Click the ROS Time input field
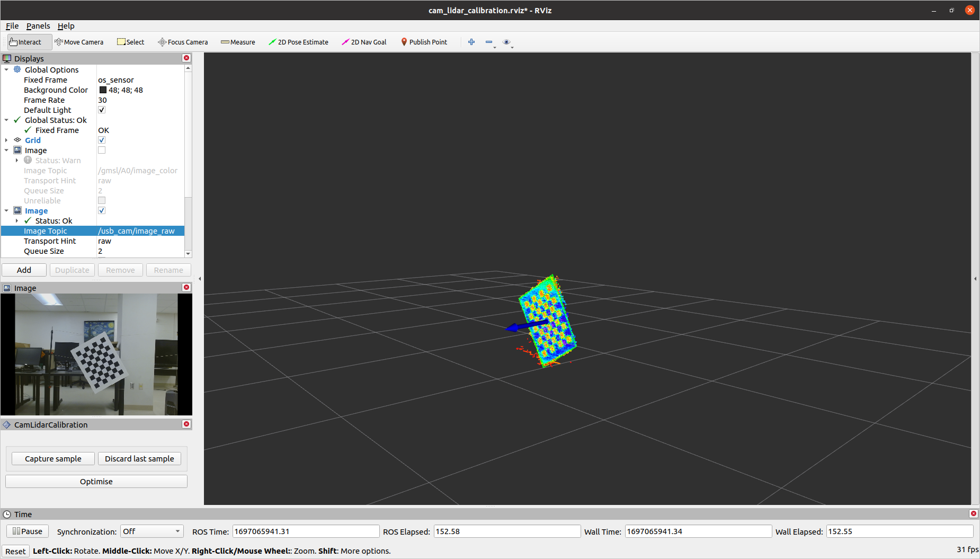Image resolution: width=980 pixels, height=559 pixels. [306, 531]
